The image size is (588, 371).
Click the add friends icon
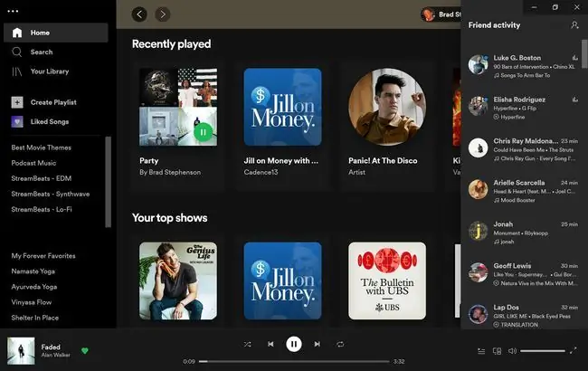tap(574, 25)
